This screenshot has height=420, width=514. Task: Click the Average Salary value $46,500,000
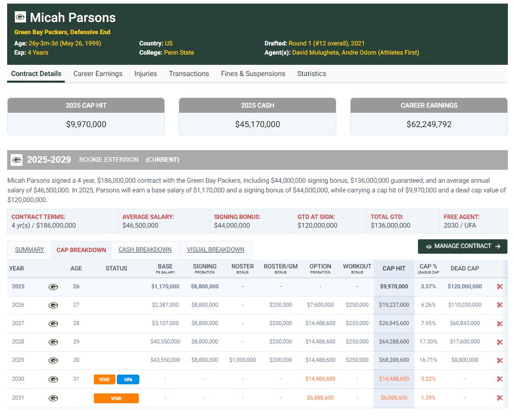pos(140,226)
